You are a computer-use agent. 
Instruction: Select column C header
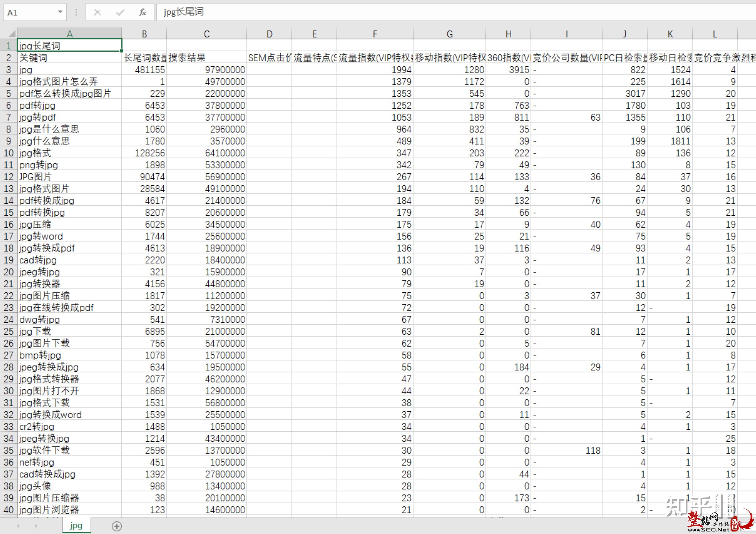207,33
